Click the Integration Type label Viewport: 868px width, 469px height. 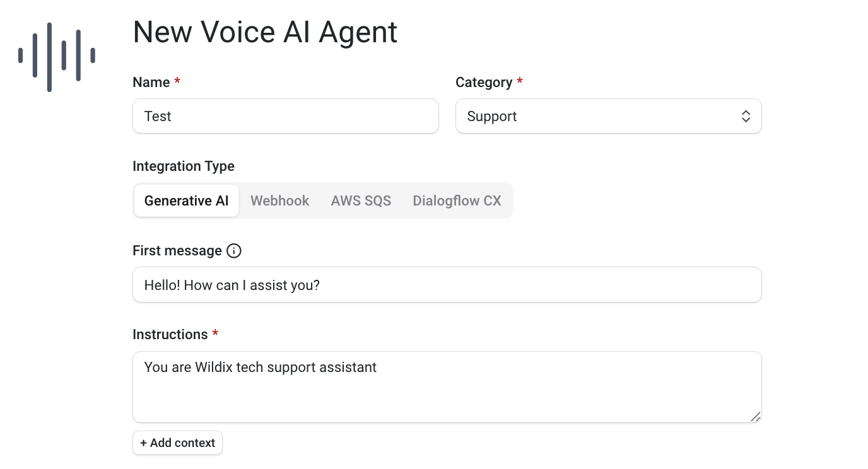coord(184,166)
